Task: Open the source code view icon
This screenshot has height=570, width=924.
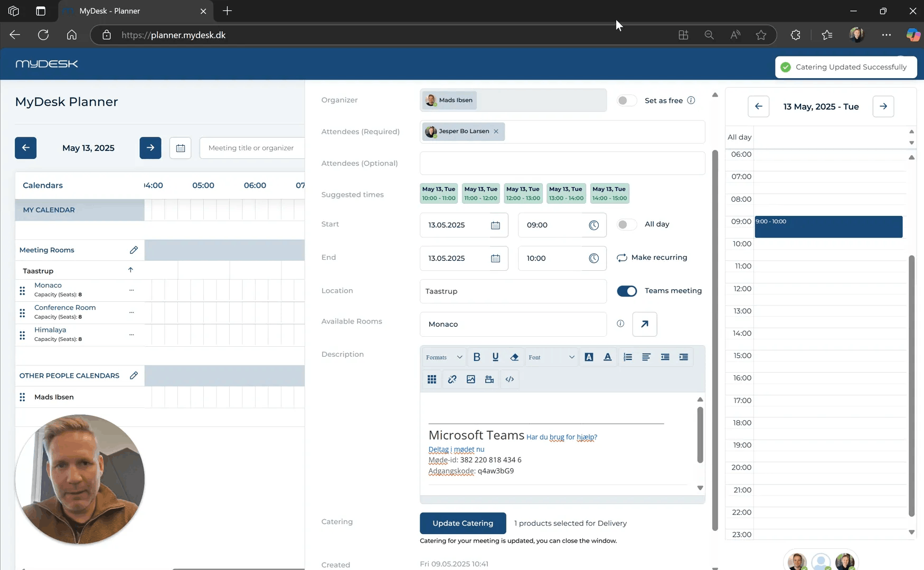Action: [510, 379]
